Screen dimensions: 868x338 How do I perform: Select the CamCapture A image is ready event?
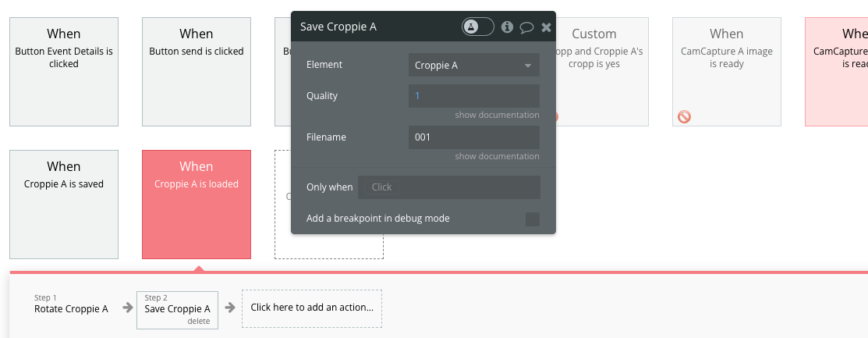(x=726, y=72)
